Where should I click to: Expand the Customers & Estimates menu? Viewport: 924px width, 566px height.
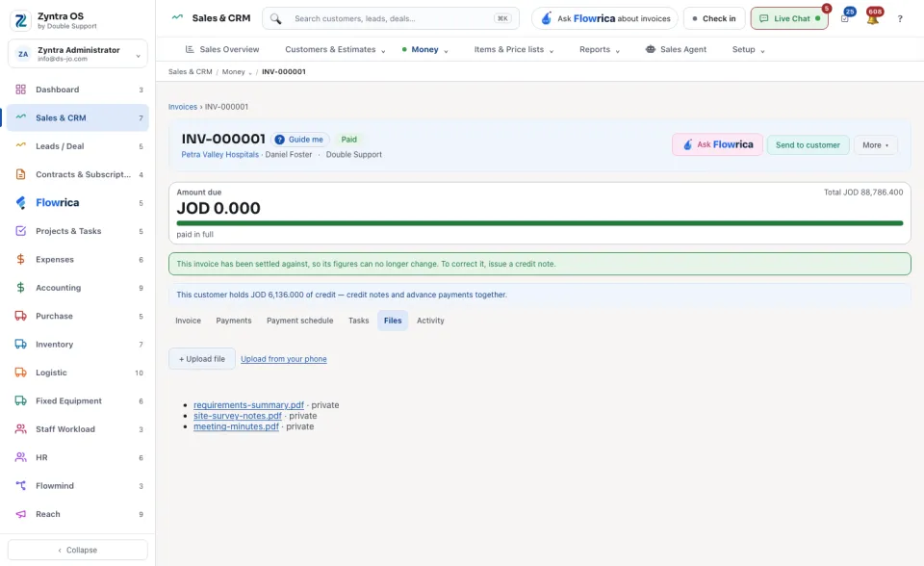(335, 49)
